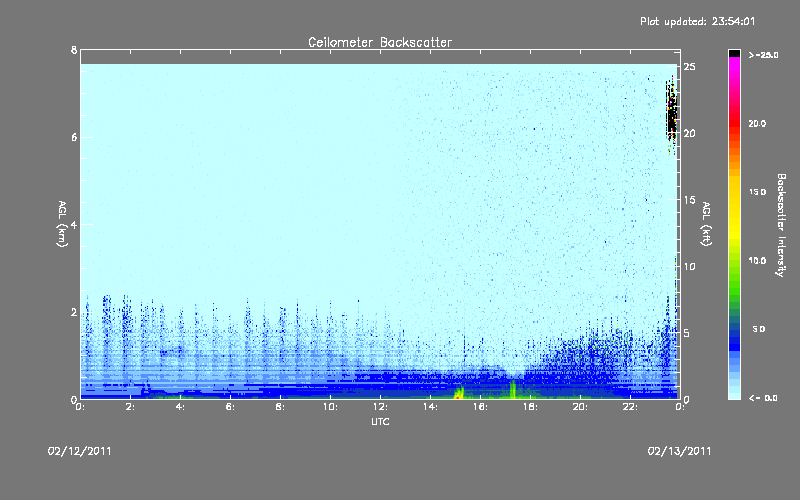Click the ">-25.0" colorbar maximum label
Screen dimensions: 800x500
pos(763,55)
